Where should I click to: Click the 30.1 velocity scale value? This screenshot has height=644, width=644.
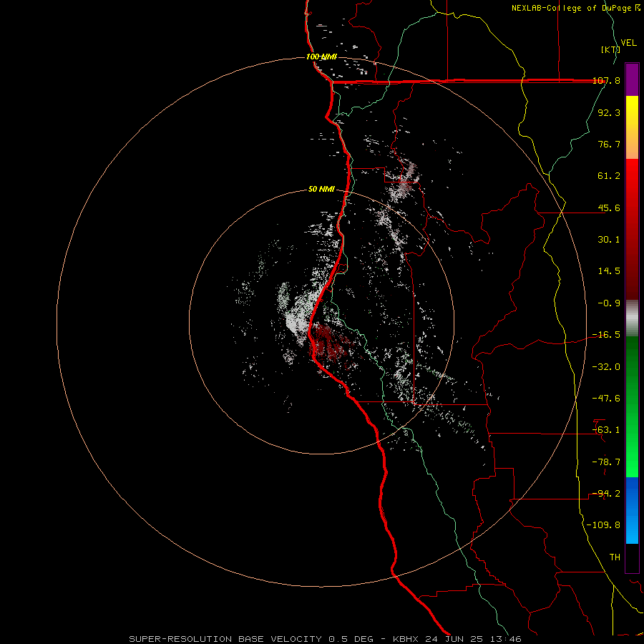(x=609, y=240)
